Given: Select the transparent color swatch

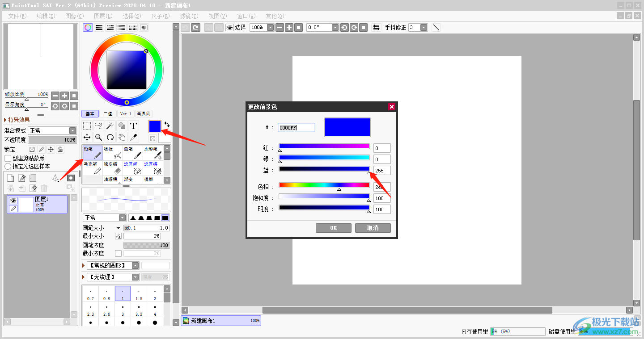Looking at the screenshot, I should [x=153, y=139].
